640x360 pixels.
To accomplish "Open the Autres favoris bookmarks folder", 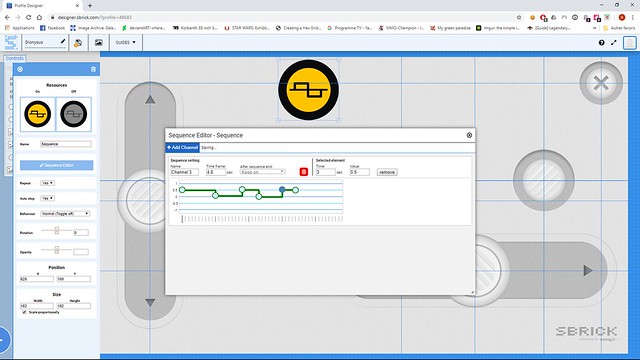I will (x=619, y=28).
